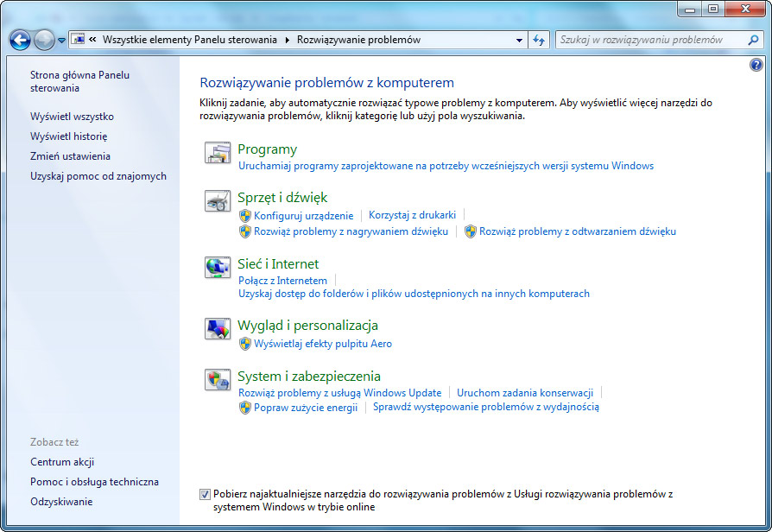The image size is (772, 532).
Task: Click the Control Panel icon in address bar
Action: (78, 40)
